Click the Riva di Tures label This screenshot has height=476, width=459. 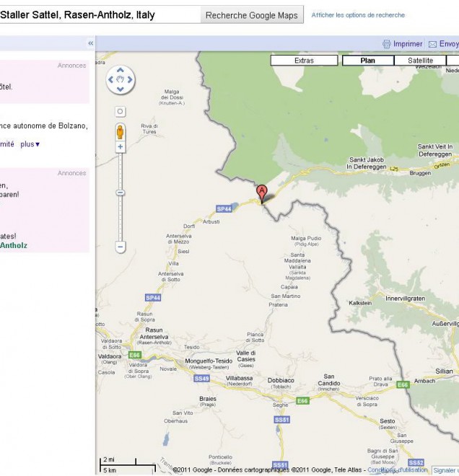pyautogui.click(x=149, y=128)
